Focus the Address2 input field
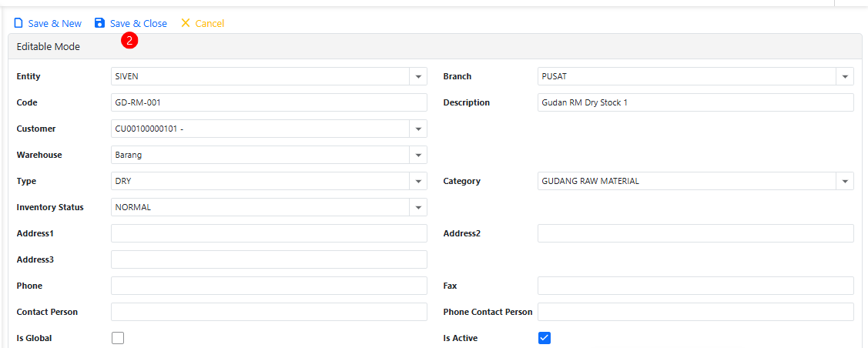 pyautogui.click(x=695, y=233)
